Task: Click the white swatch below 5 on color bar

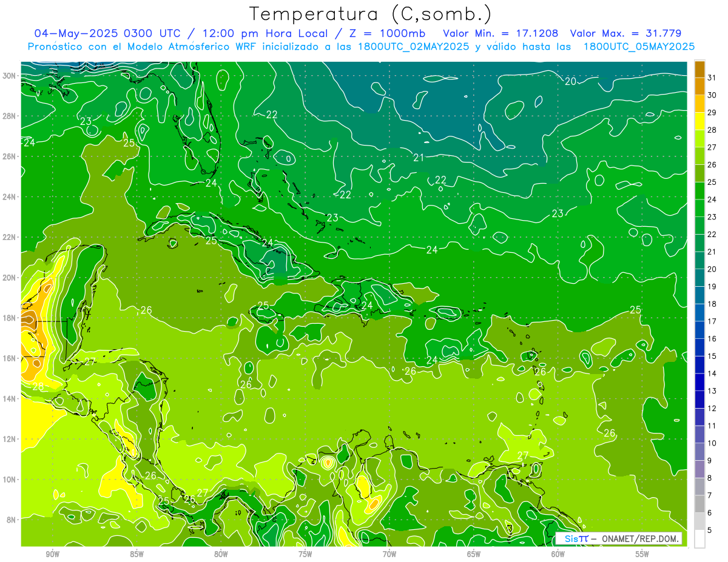Action: click(699, 539)
